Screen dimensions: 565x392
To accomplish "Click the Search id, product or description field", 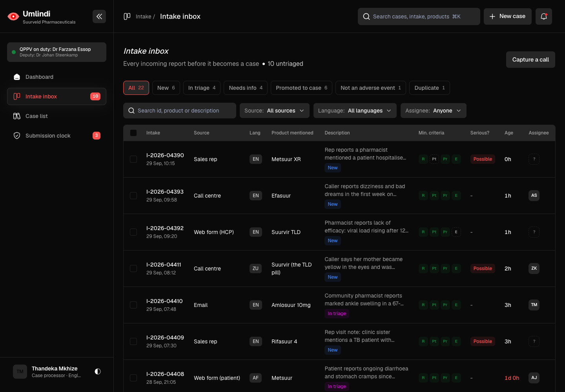I will click(x=180, y=111).
